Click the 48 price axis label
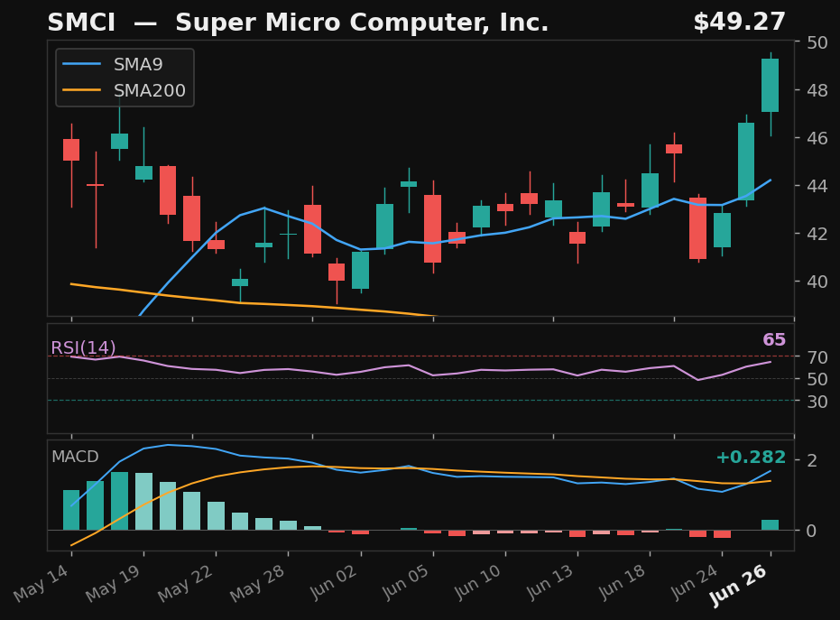This screenshot has width=840, height=620. tap(817, 90)
